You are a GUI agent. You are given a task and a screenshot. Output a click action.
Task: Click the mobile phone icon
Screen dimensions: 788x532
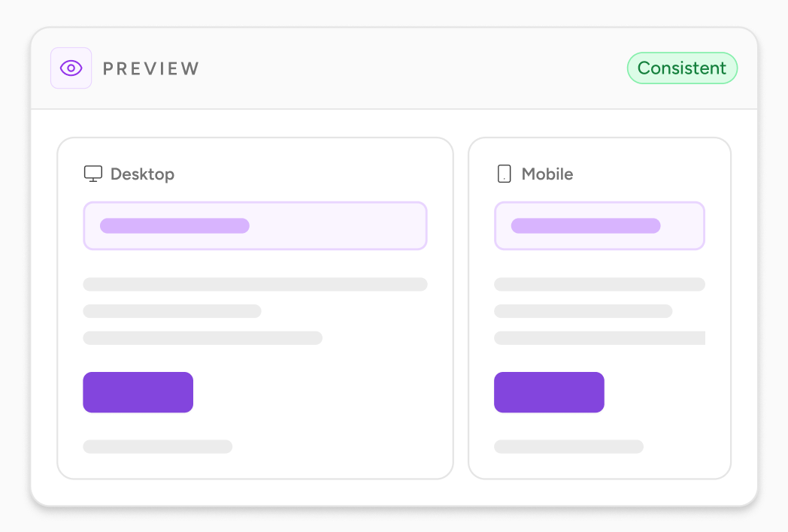(x=504, y=174)
